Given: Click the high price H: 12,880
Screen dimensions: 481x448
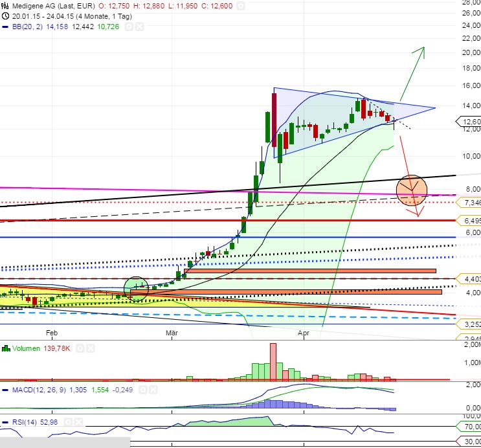Looking at the screenshot, I should tap(149, 6).
